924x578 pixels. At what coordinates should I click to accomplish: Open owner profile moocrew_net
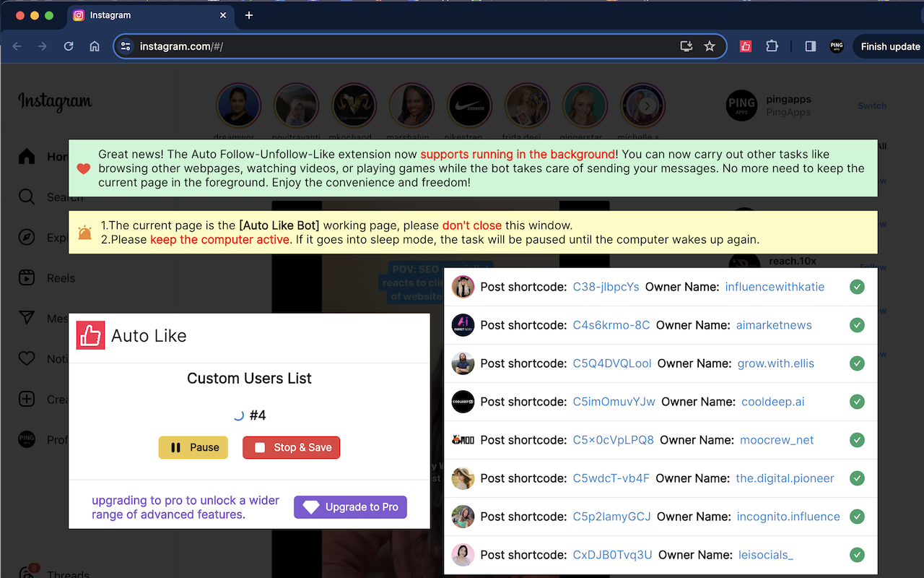(x=777, y=440)
